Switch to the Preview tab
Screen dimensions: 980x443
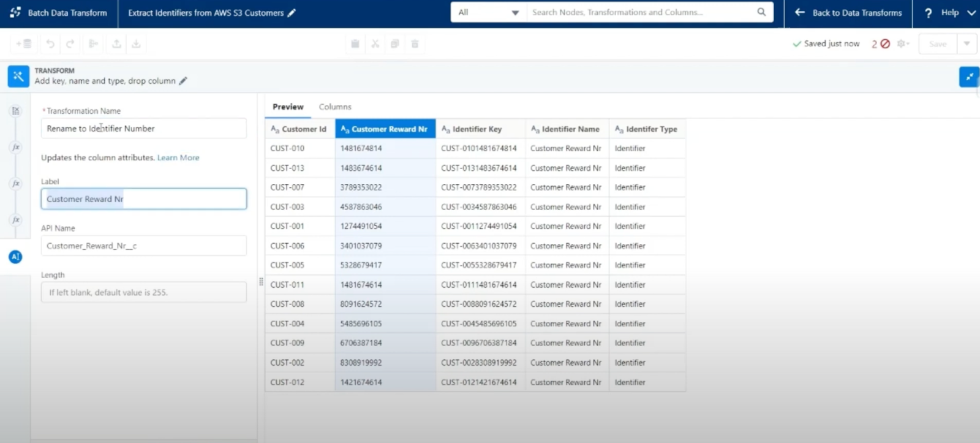click(x=288, y=107)
